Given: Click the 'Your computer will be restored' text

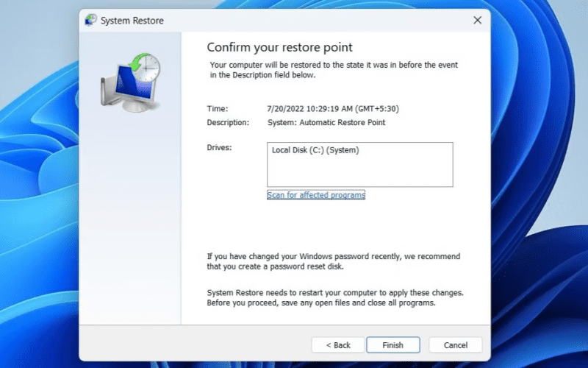Looking at the screenshot, I should [x=334, y=70].
